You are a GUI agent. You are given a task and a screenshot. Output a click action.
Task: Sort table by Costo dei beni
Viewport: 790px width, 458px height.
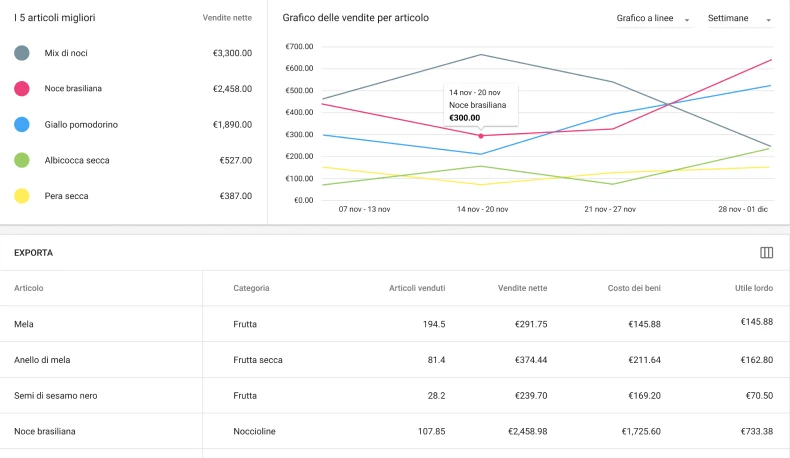click(x=634, y=288)
